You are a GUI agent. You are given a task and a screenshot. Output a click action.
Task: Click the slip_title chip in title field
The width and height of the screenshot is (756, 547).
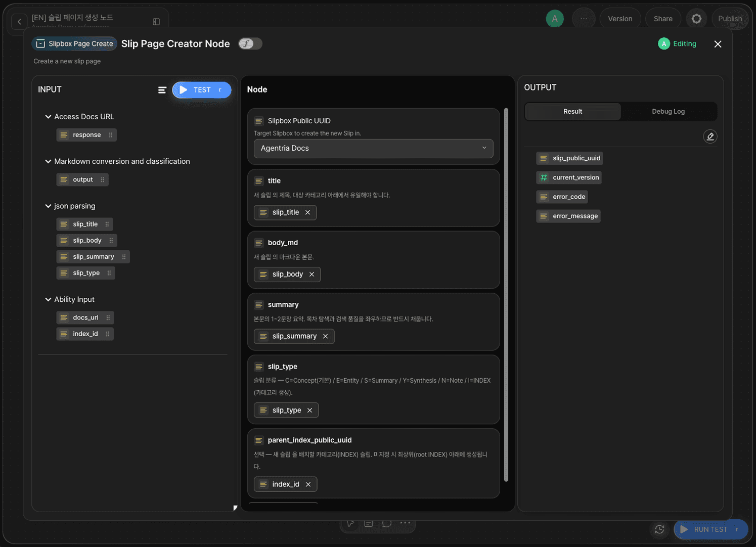pos(285,212)
